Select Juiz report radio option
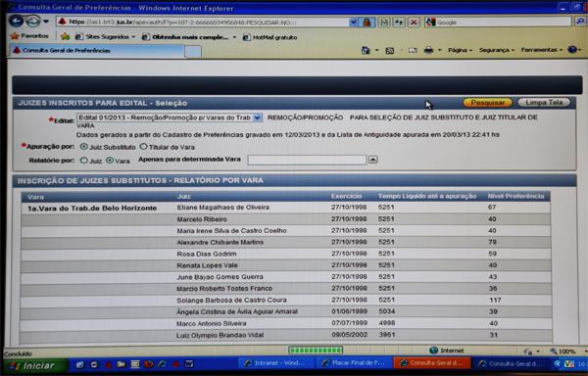This screenshot has width=588, height=376. pos(84,161)
